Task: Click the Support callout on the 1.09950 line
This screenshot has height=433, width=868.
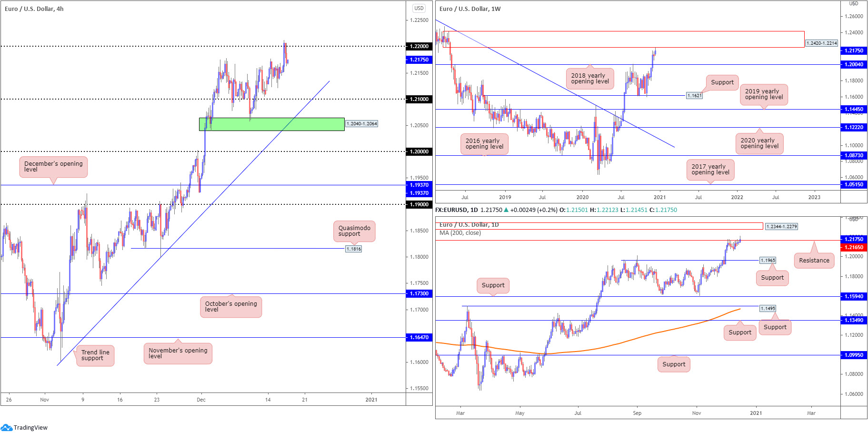Action: pos(674,364)
